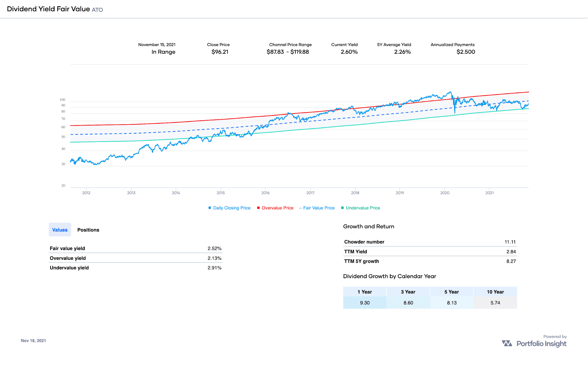Select the TTM 5Y growth label
Image resolution: width=588 pixels, height=366 pixels.
tap(361, 261)
